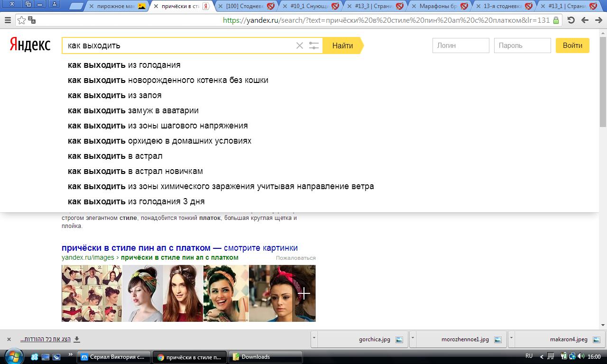Expand dropdown arrow for morozhennoe1.jpg download
This screenshot has width=607, height=364.
tap(413, 339)
